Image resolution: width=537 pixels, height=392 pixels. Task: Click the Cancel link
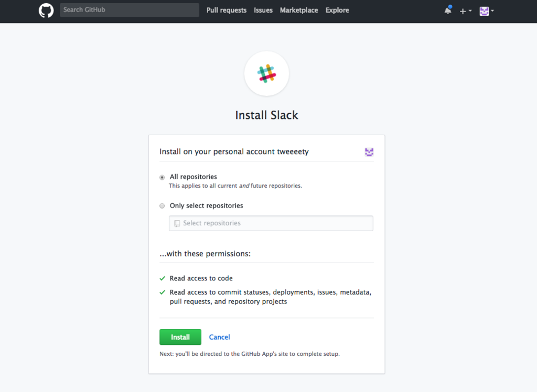click(220, 337)
